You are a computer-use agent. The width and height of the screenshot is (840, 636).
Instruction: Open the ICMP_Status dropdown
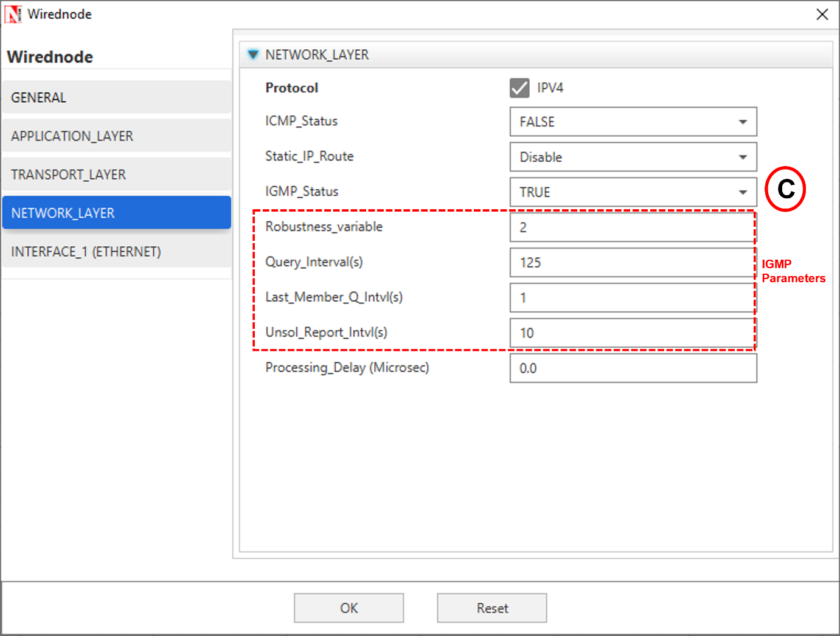633,122
